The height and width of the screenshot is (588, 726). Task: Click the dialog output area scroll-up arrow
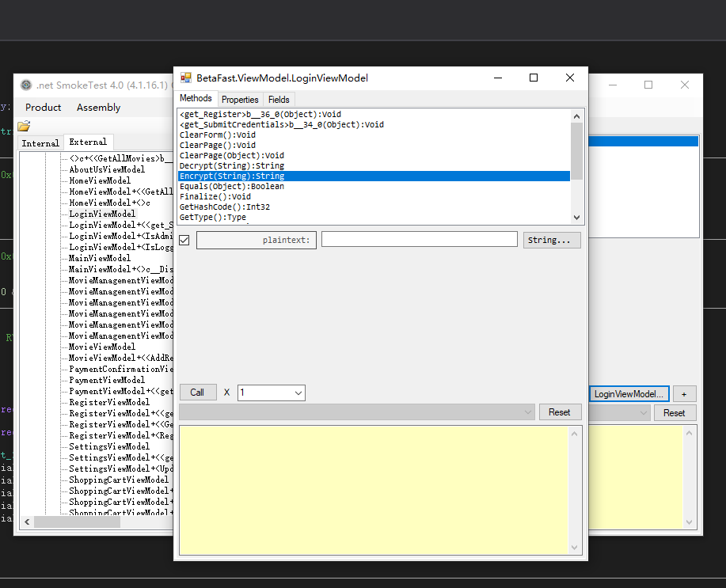(x=575, y=434)
